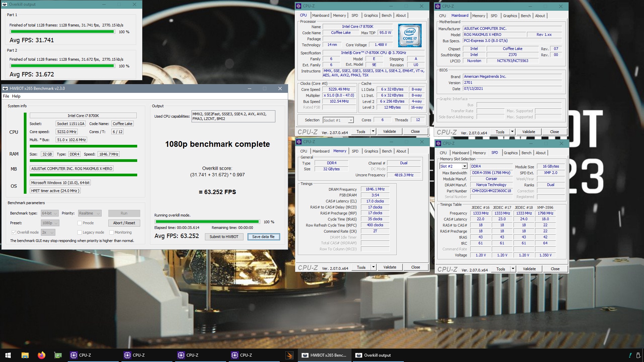Enable the Pmode checkbox
Image resolution: width=644 pixels, height=362 pixels.
coord(79,223)
